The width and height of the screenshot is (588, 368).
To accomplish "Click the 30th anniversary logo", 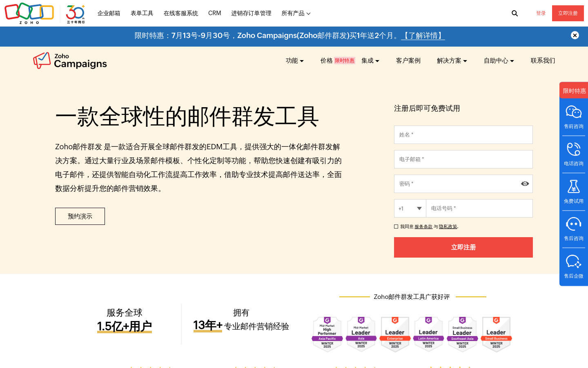I will click(76, 14).
